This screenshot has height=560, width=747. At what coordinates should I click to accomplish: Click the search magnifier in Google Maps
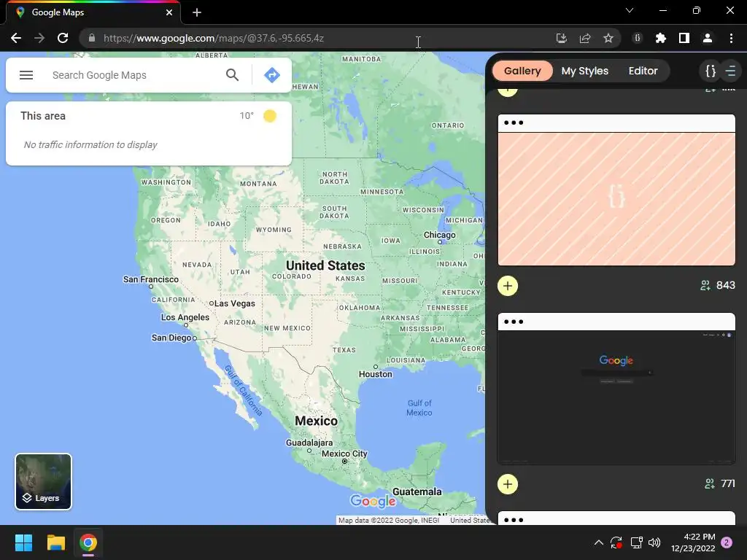(x=232, y=75)
